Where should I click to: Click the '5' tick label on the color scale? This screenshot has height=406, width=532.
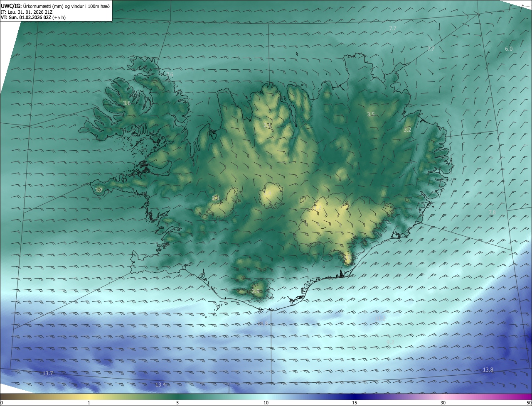click(177, 403)
